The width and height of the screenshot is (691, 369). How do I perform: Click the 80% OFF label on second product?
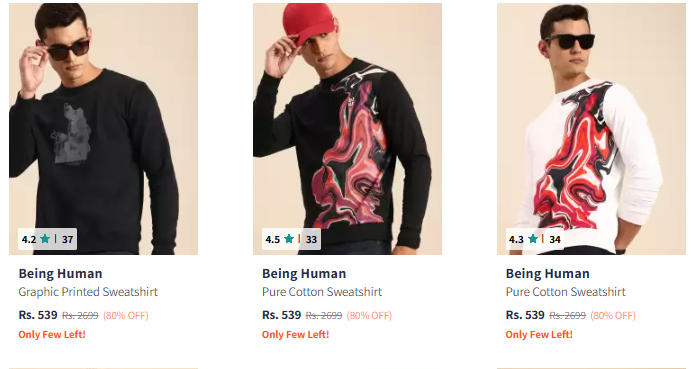click(369, 316)
